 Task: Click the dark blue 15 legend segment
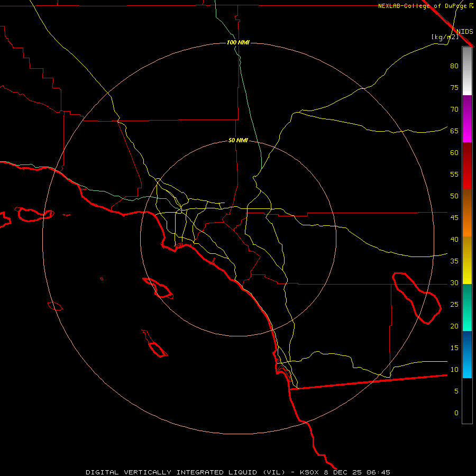coord(467,343)
